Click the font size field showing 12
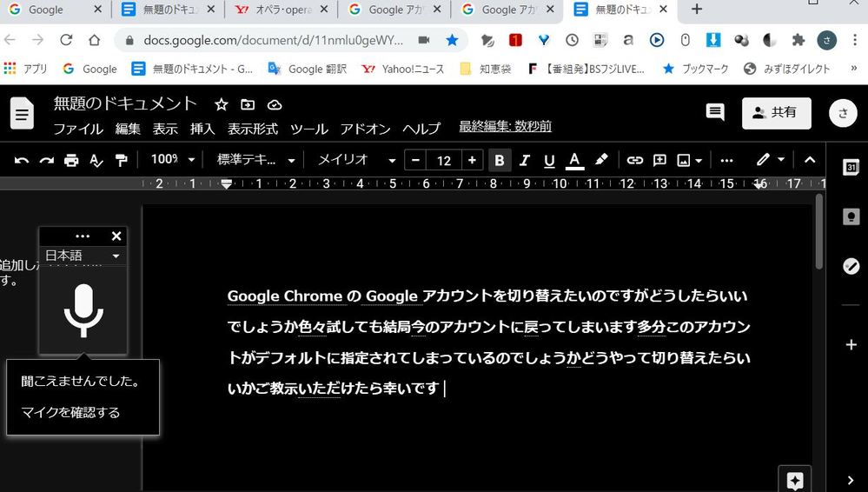868x492 pixels. click(444, 161)
